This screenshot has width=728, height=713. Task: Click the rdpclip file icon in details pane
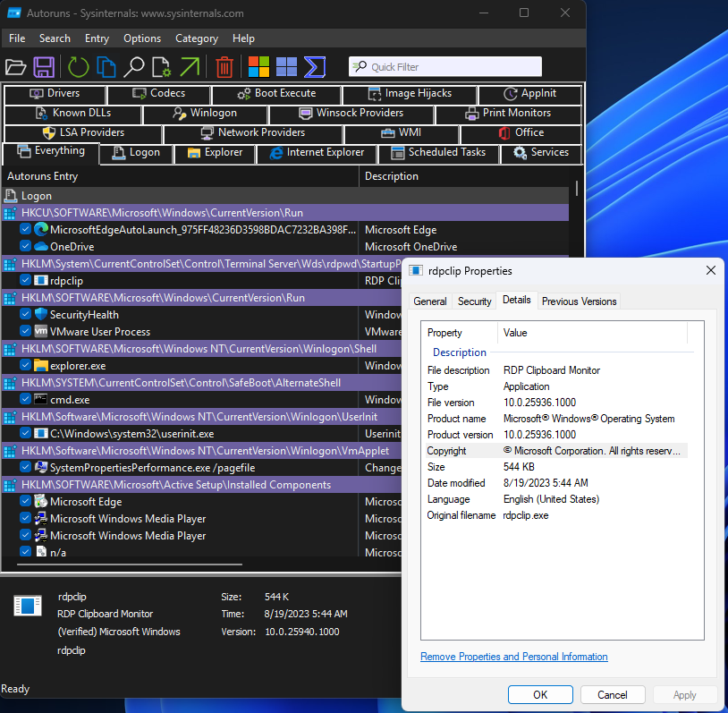(28, 606)
